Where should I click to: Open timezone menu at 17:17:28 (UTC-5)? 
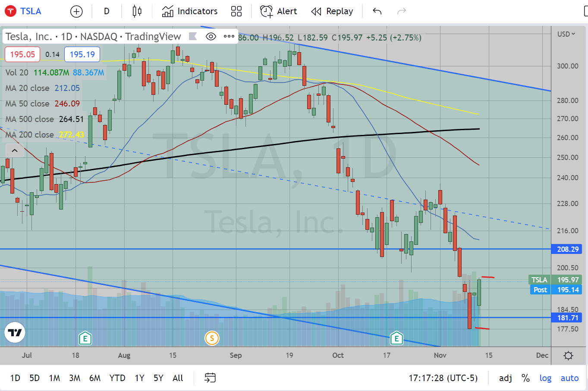click(x=443, y=378)
